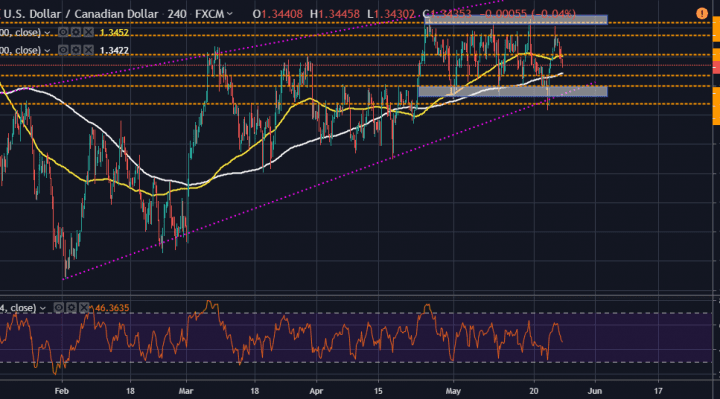720x399 pixels.
Task: Expand the chevron beside the 46.3635 oscillator
Action: point(43,309)
